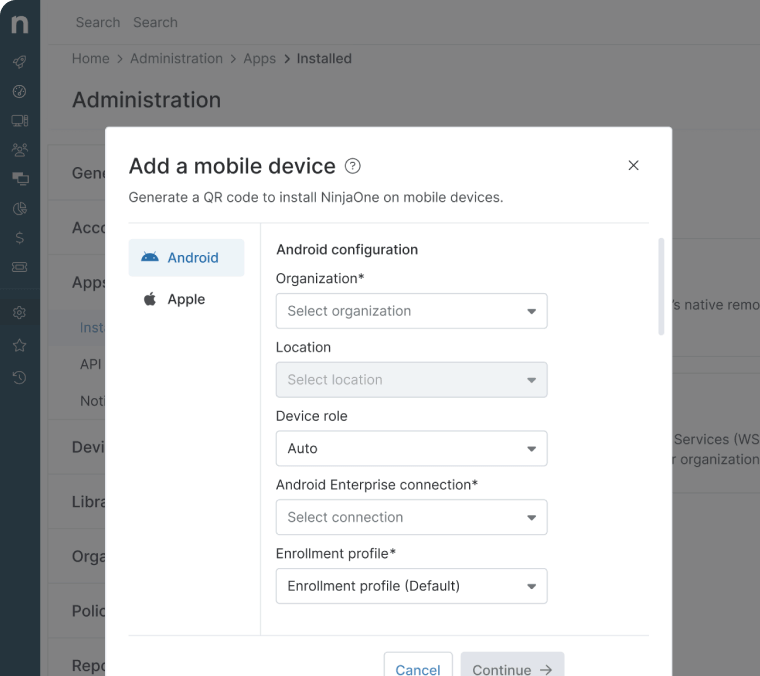Open the rocket Getting Started icon

coord(19,62)
